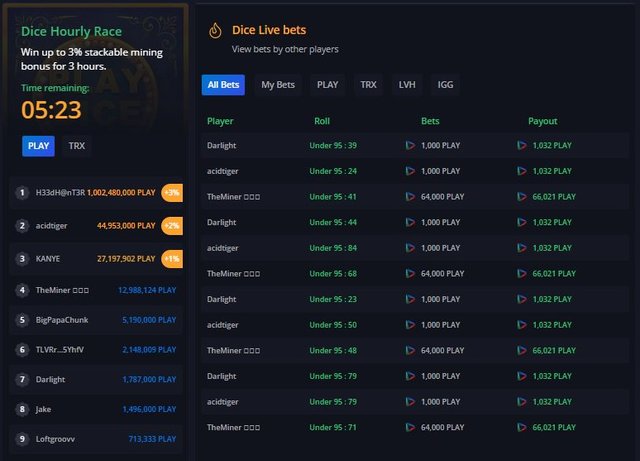This screenshot has height=461, width=640.
Task: Click the +2% bonus badge for acidtiger
Action: 172,226
